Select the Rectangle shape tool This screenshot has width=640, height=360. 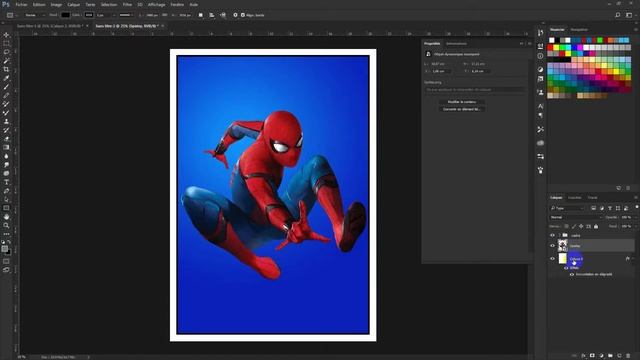[x=7, y=208]
